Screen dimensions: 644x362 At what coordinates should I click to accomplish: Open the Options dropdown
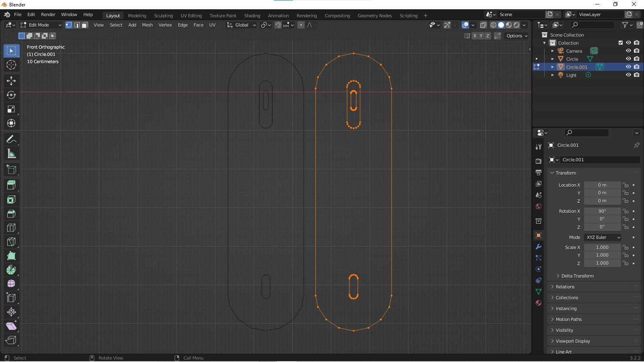pos(517,36)
